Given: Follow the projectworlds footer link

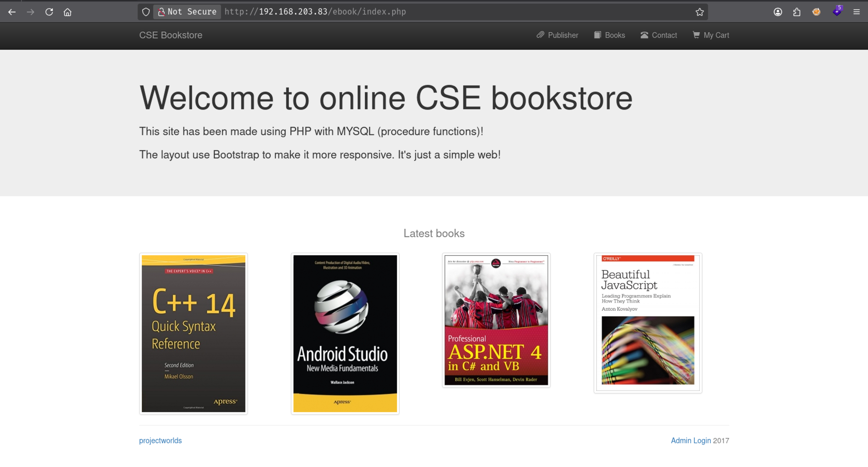Looking at the screenshot, I should [160, 440].
